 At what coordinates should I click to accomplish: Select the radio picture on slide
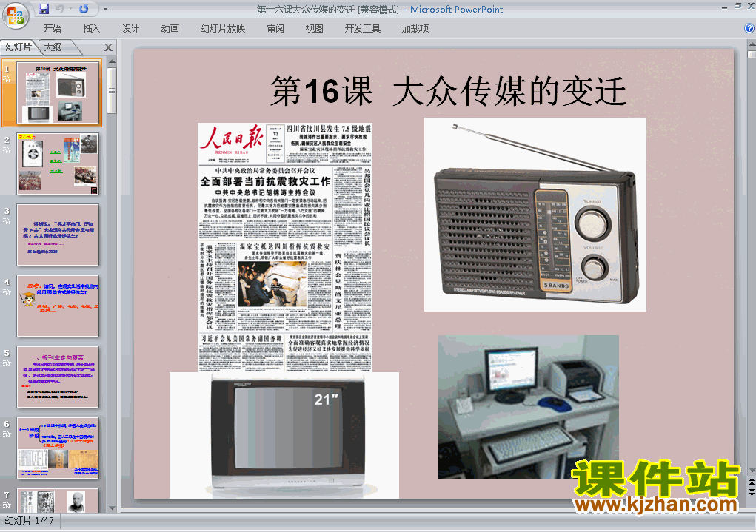click(535, 215)
